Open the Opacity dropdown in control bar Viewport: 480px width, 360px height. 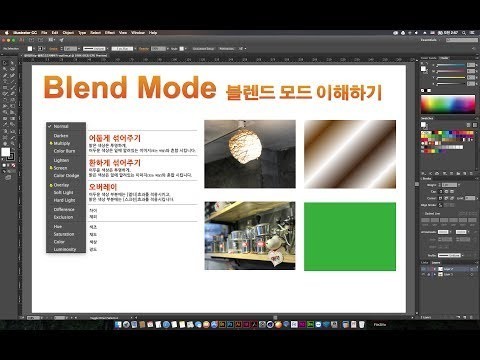(167, 49)
